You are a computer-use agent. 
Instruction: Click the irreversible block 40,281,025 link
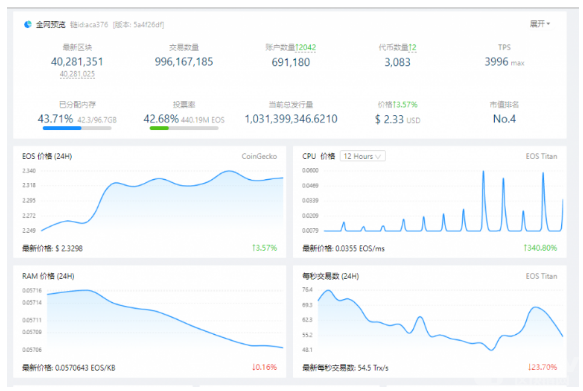(x=77, y=74)
